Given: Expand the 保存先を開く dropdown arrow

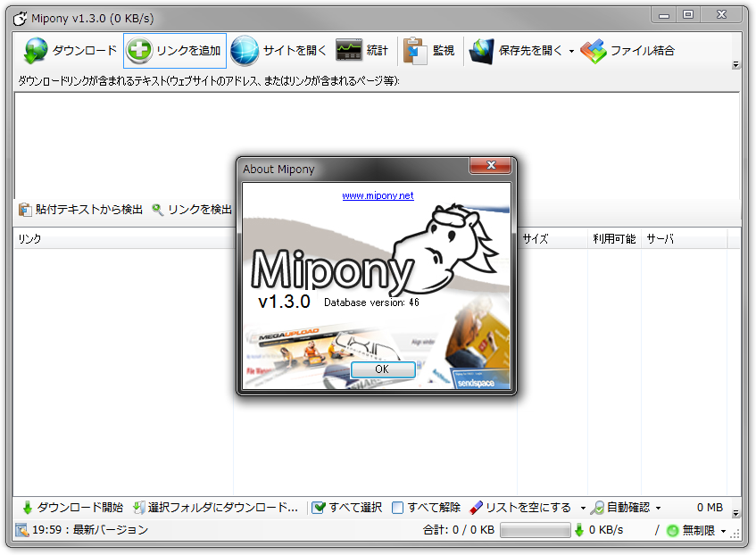Looking at the screenshot, I should pos(571,51).
